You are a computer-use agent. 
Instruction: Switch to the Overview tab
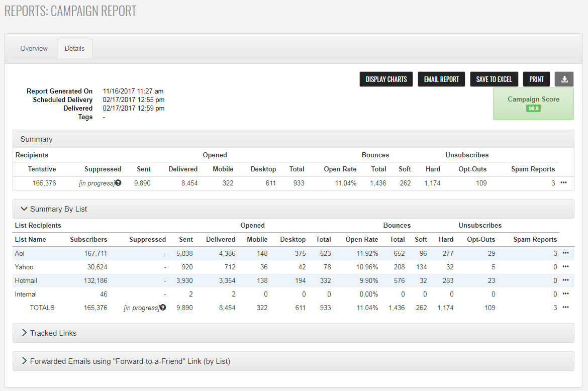tap(34, 49)
